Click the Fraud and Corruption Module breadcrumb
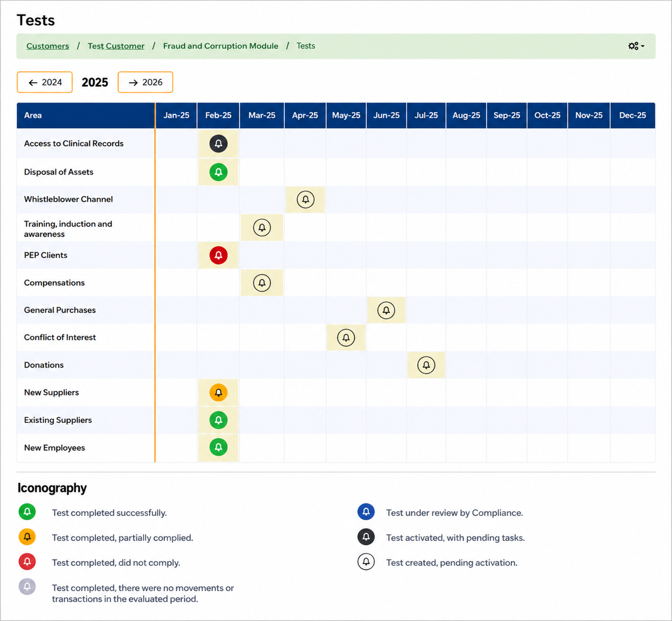 [220, 46]
